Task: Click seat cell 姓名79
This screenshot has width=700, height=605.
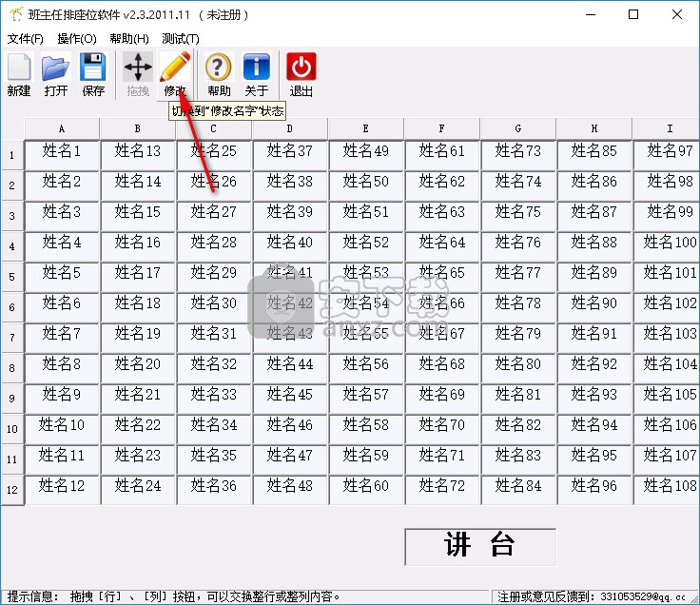Action: (x=517, y=338)
